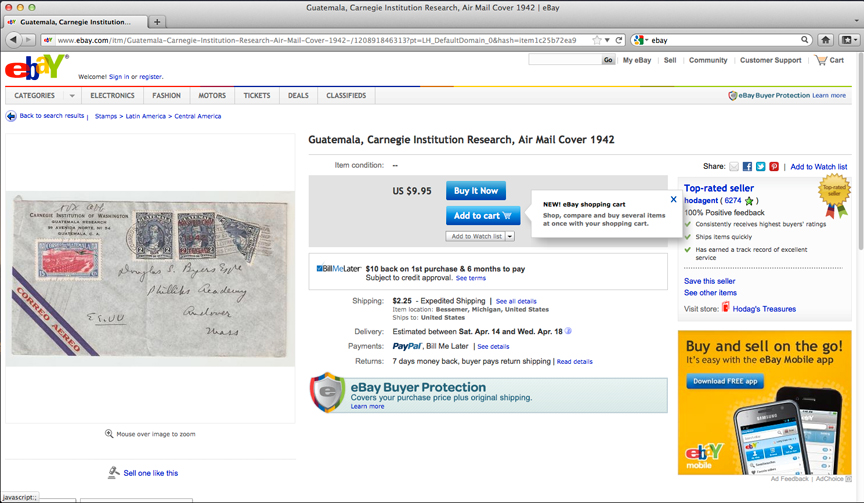Share item via Pinterest icon
Viewport: 864px width, 503px height.
[774, 166]
